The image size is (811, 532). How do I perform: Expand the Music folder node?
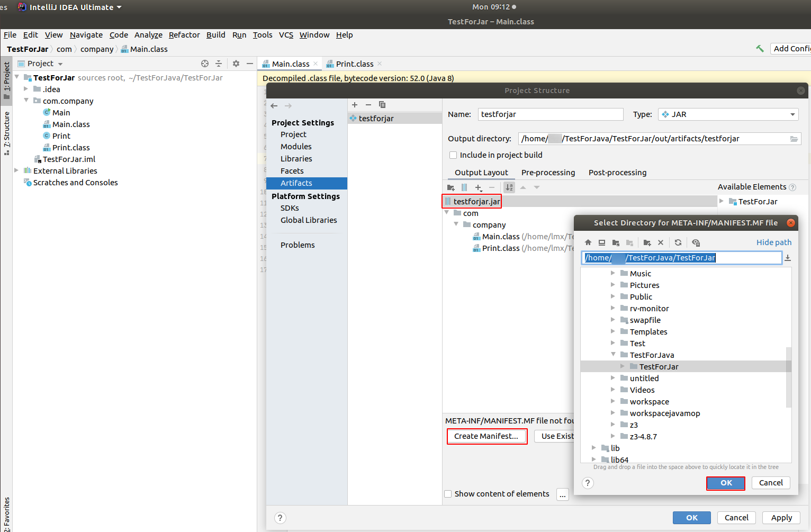pyautogui.click(x=613, y=273)
